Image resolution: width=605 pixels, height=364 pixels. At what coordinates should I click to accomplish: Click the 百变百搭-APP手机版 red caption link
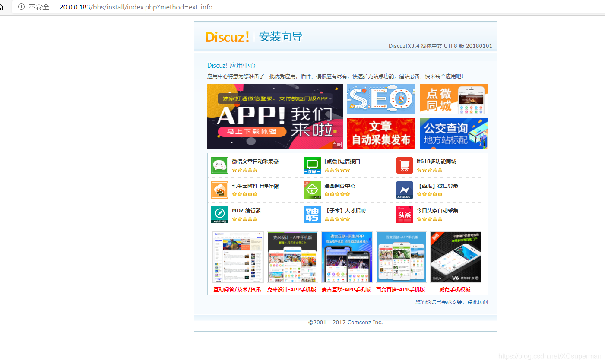[400, 290]
